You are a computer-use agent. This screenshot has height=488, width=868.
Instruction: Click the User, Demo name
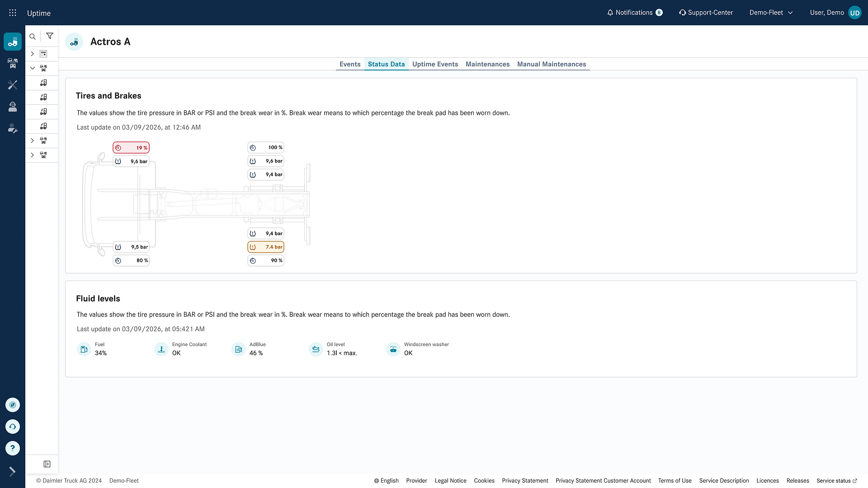827,13
